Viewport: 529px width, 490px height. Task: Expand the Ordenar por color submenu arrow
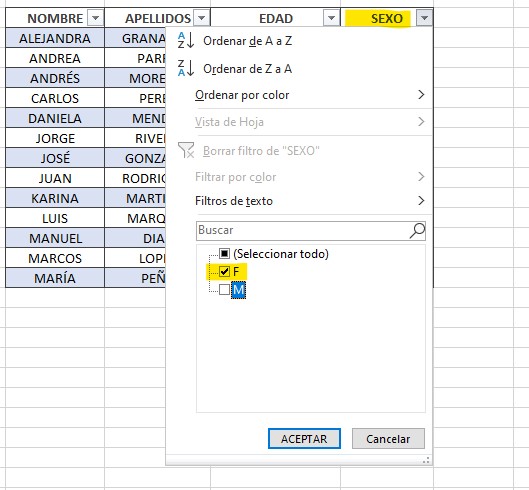click(x=421, y=95)
